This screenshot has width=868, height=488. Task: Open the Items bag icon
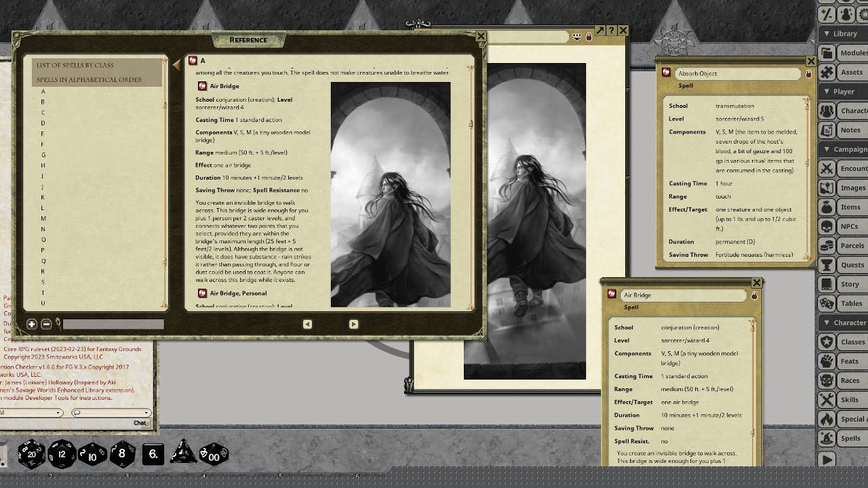pyautogui.click(x=827, y=207)
